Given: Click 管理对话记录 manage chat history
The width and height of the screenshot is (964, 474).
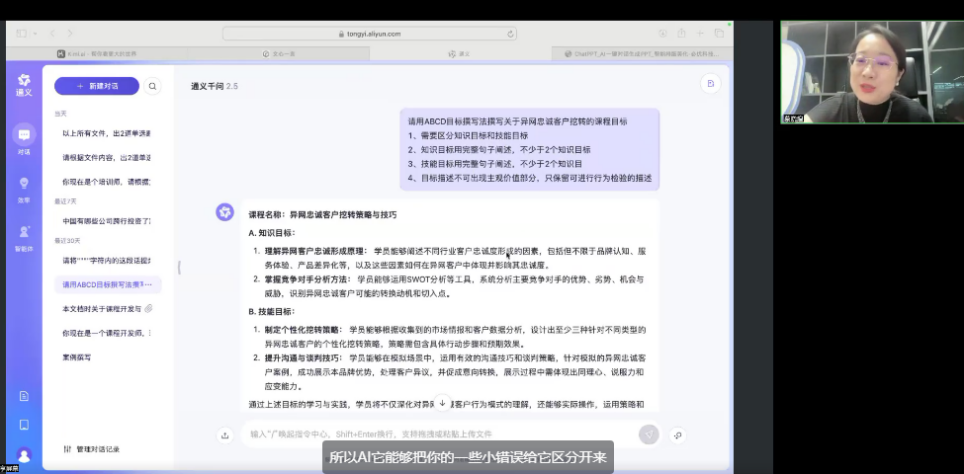Looking at the screenshot, I should [92, 449].
